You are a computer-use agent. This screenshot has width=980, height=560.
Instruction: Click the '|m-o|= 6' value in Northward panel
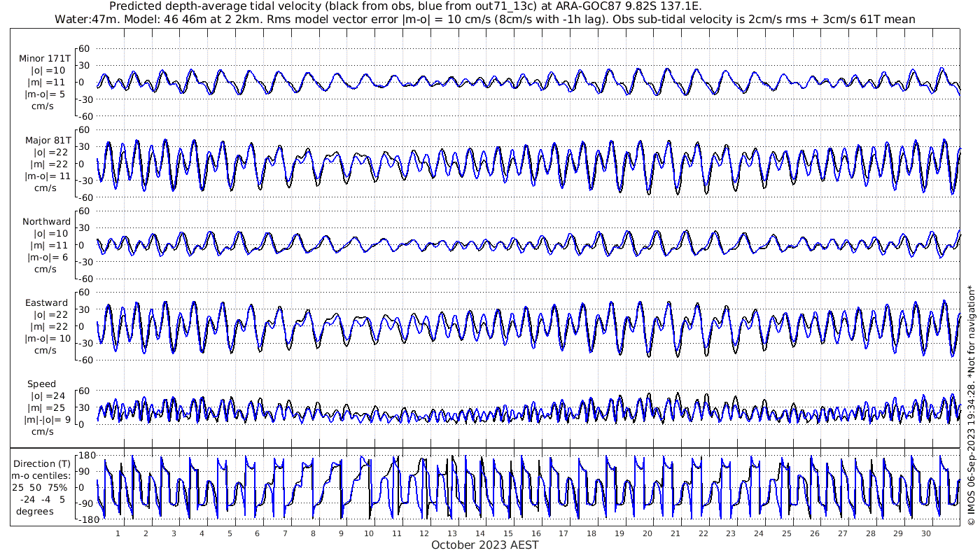[47, 257]
